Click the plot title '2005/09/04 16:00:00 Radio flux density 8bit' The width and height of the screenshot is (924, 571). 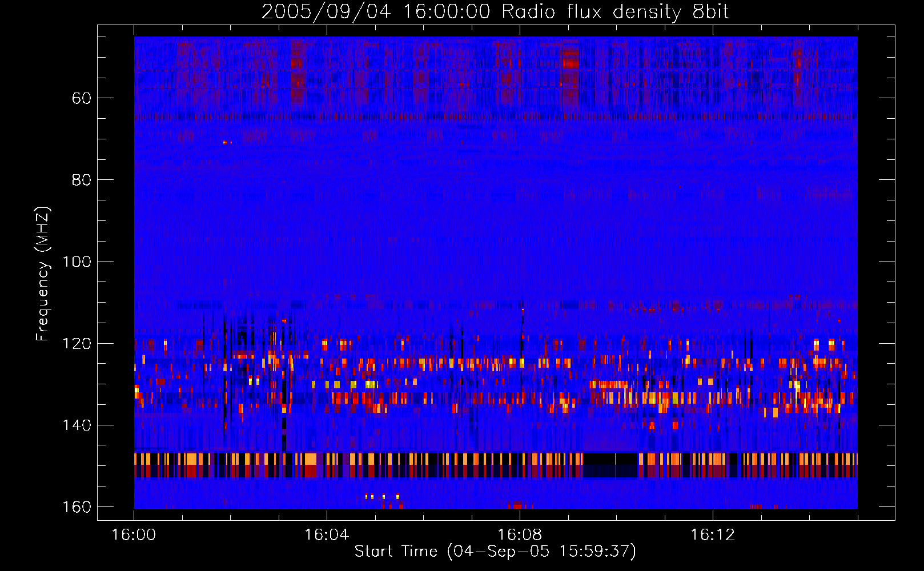495,12
